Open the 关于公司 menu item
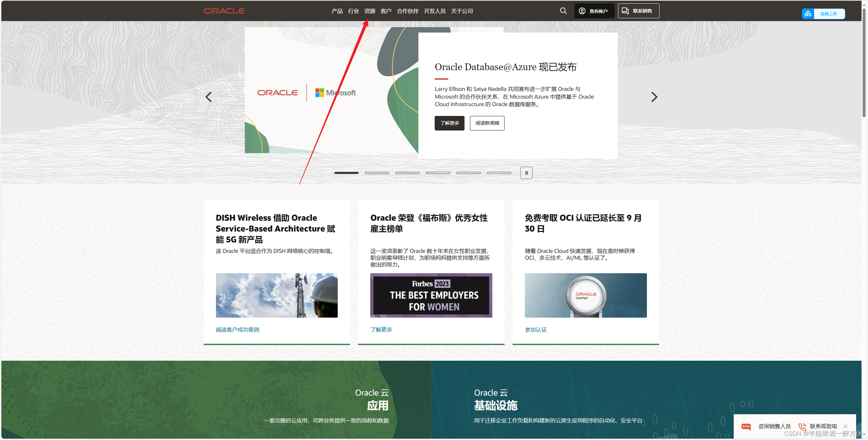Image resolution: width=868 pixels, height=440 pixels. [x=462, y=11]
